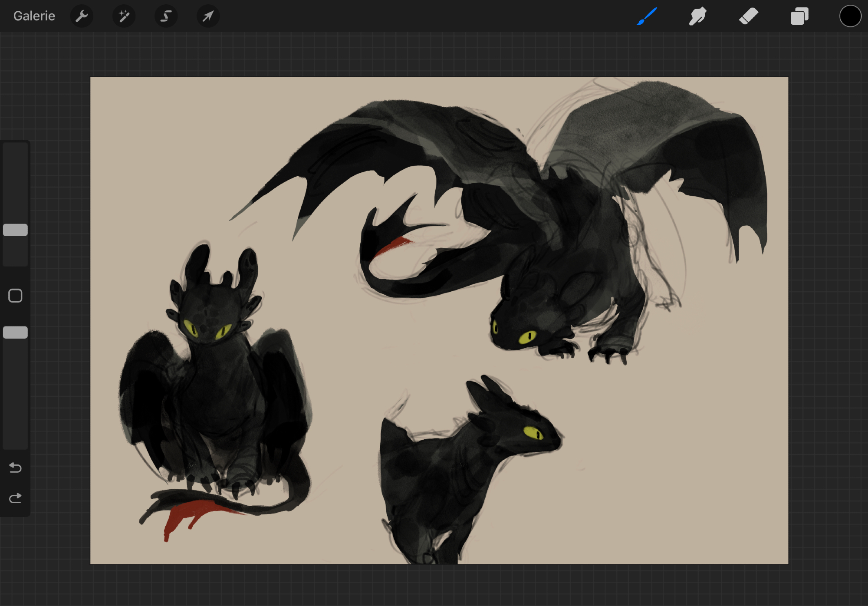Open the Adjustments magic wand menu
The width and height of the screenshot is (868, 606).
point(124,16)
